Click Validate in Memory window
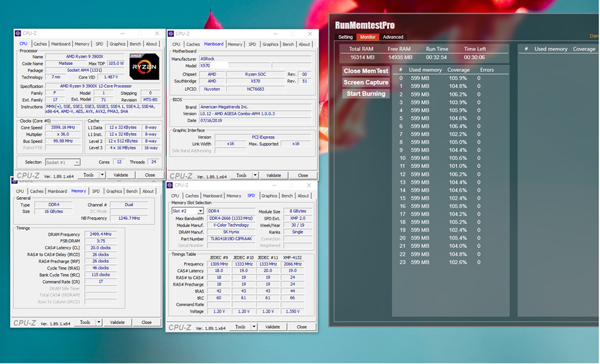 click(x=117, y=322)
